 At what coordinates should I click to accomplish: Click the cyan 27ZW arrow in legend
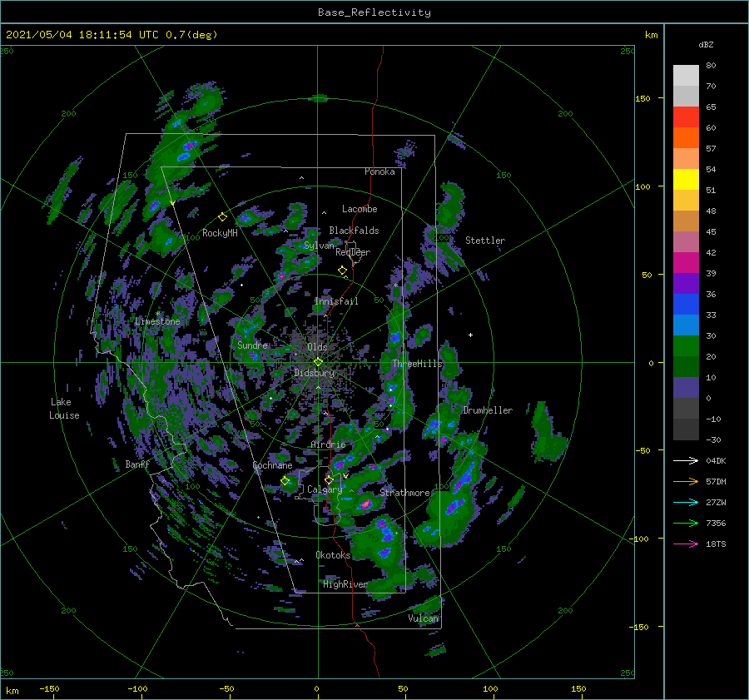(x=686, y=502)
